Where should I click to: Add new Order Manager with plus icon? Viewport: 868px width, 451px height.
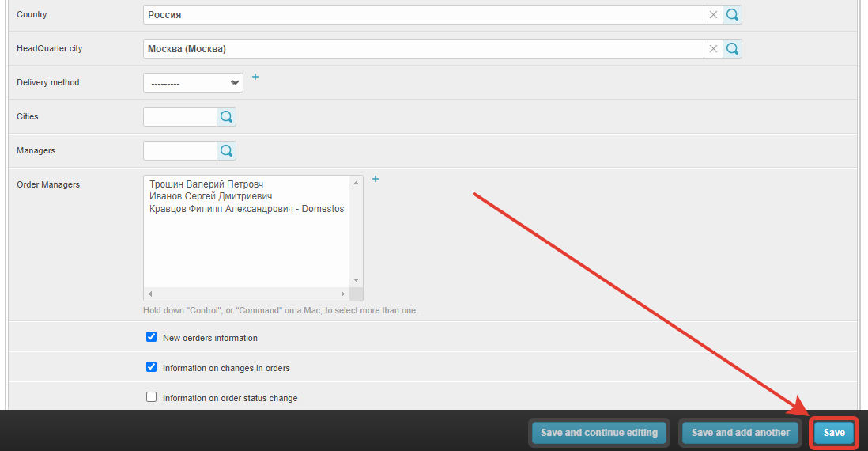coord(376,180)
